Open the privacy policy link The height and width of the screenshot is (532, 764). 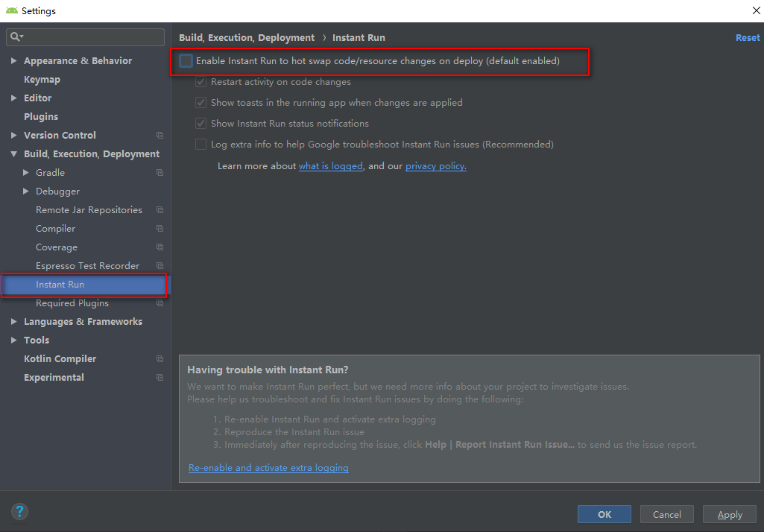tap(435, 166)
